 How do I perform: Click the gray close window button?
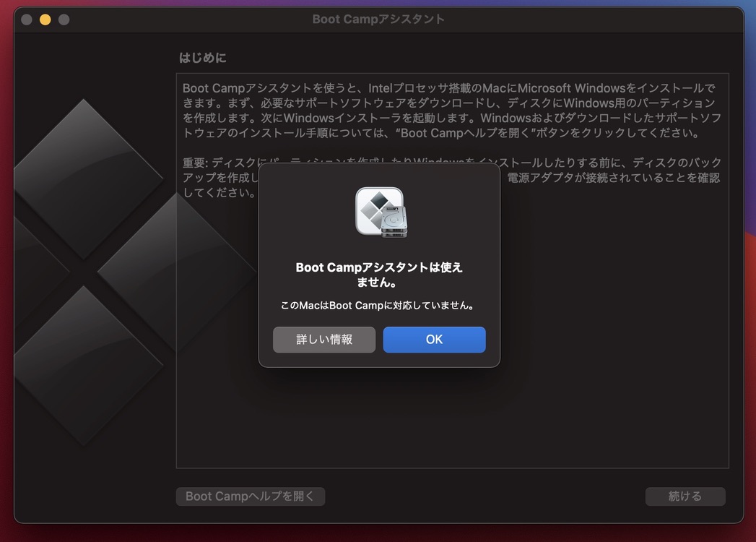(27, 20)
